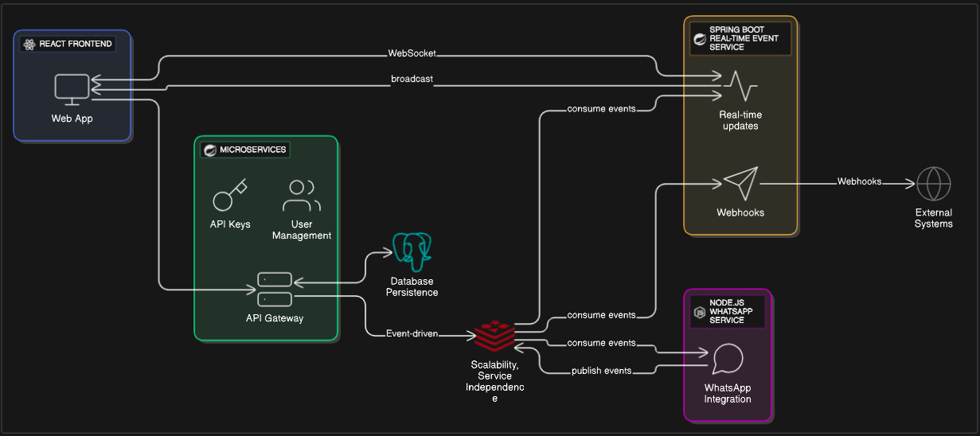Click the User Management people icon
980x436 pixels.
point(301,195)
